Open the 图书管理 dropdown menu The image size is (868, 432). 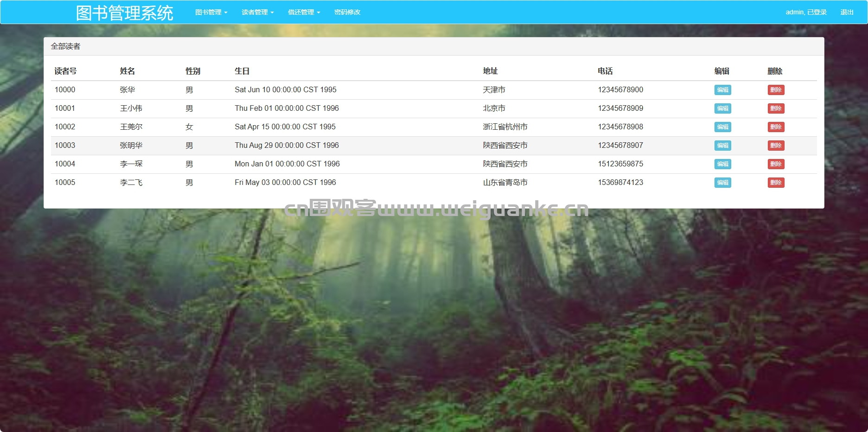pyautogui.click(x=211, y=12)
